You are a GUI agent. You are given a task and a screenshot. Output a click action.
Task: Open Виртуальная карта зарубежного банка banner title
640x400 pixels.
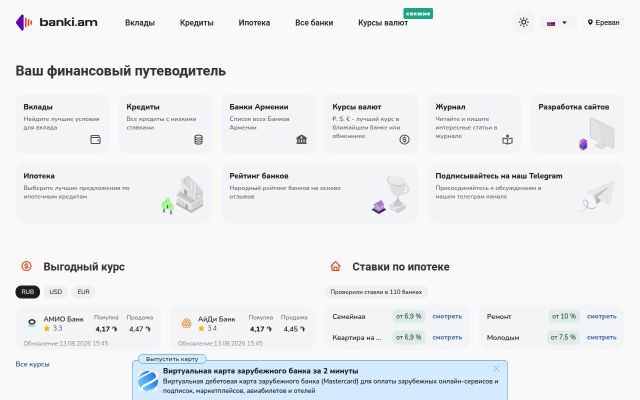(x=260, y=371)
